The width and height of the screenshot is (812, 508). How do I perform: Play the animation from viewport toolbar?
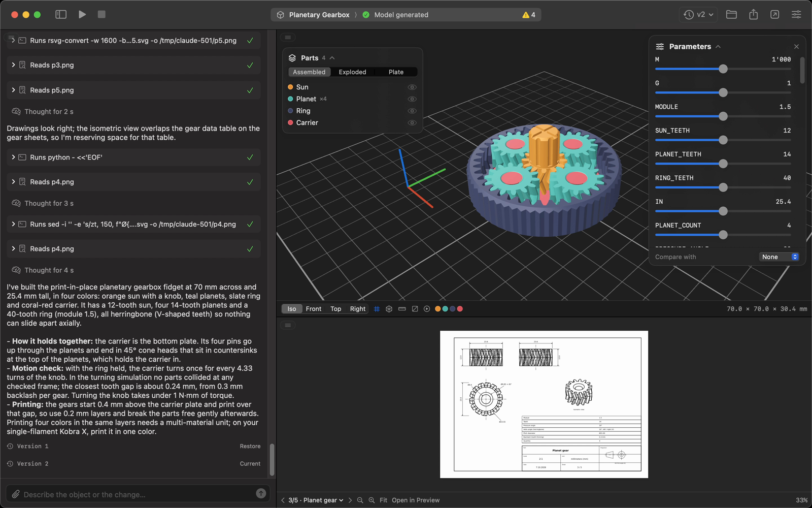tap(427, 309)
